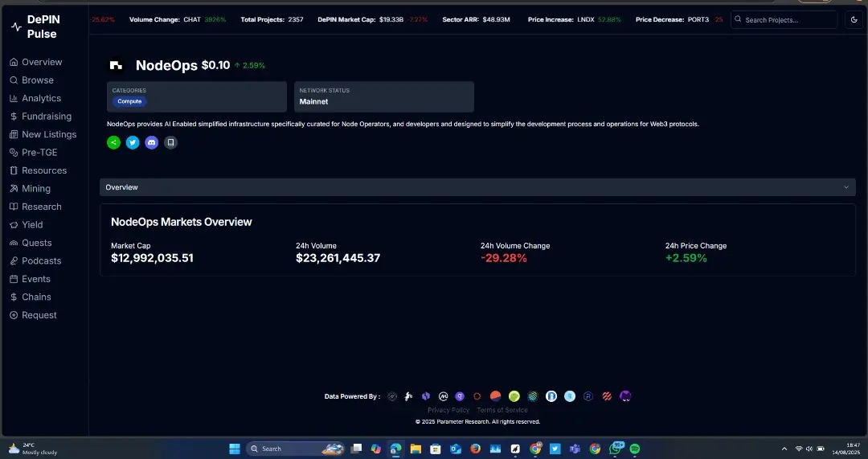
Task: Click the pickaxe icon beside Mining
Action: pos(14,189)
